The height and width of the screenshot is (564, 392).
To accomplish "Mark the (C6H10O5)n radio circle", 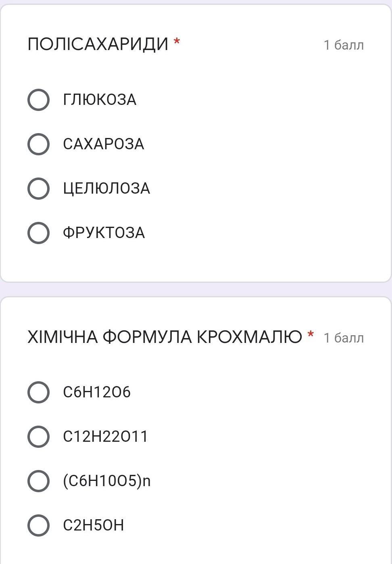I will [x=38, y=481].
